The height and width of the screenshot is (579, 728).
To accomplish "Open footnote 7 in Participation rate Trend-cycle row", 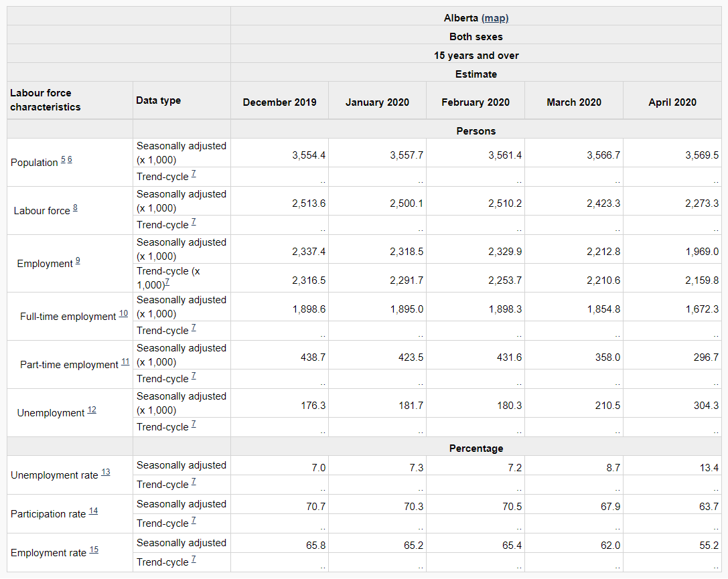I will coord(194,521).
